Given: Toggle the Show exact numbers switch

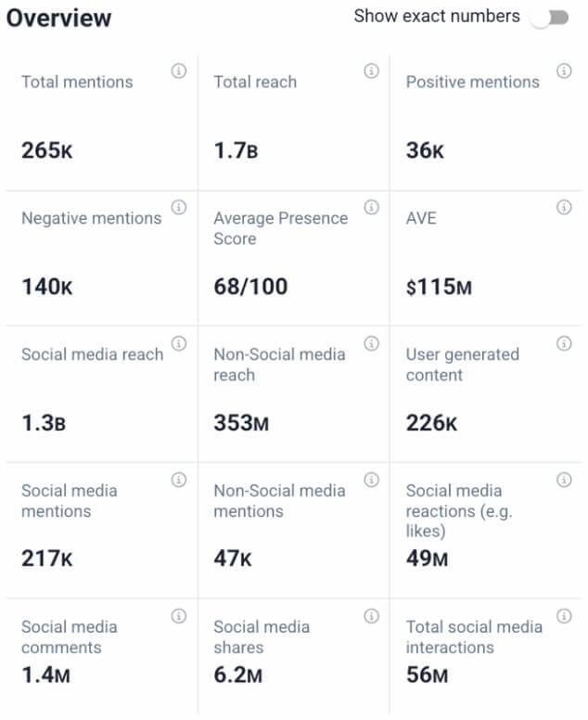Looking at the screenshot, I should pos(552,18).
